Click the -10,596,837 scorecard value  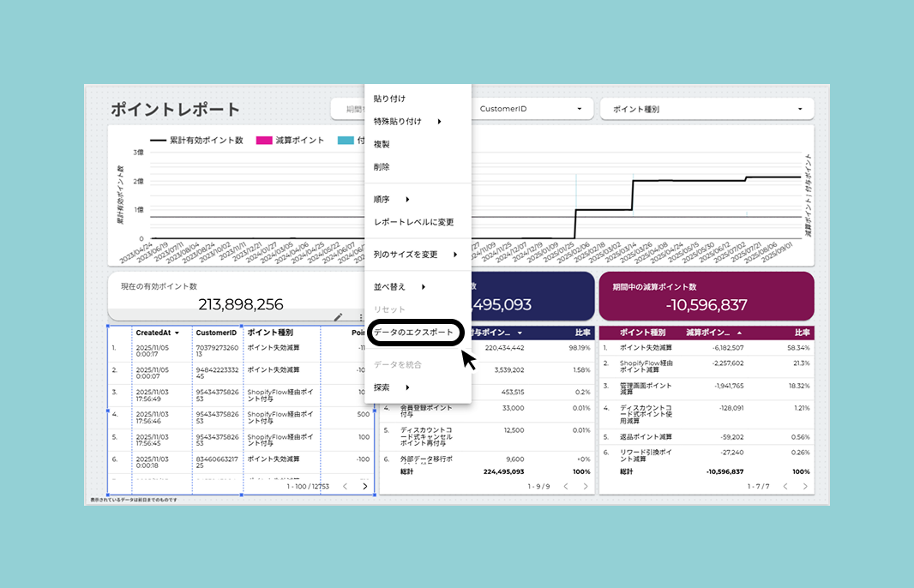(x=707, y=305)
